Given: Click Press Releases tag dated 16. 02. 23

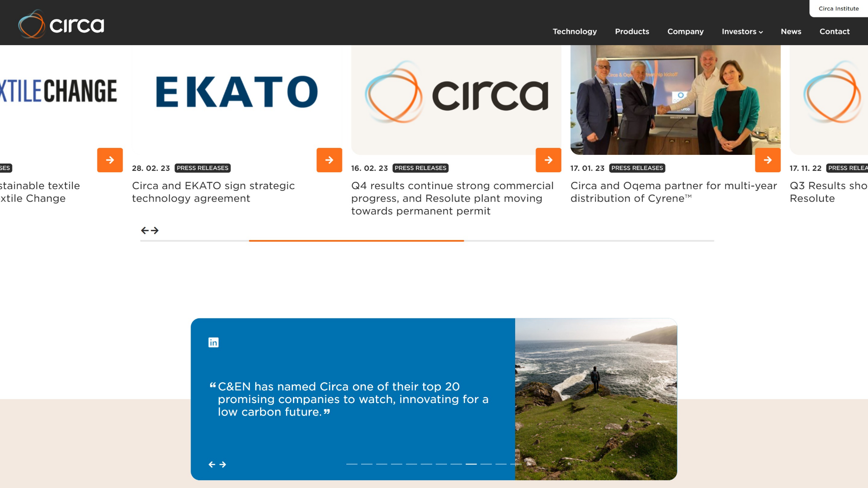Looking at the screenshot, I should coord(421,168).
